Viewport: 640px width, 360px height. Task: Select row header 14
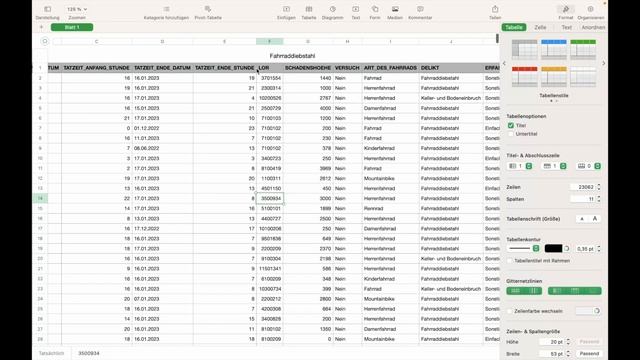click(x=40, y=198)
